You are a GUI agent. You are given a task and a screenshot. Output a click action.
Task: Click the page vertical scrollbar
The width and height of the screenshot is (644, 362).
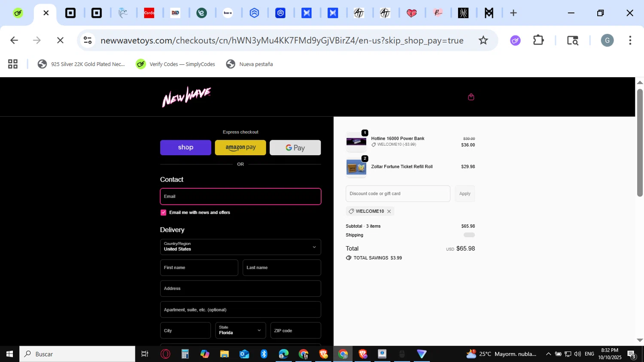pyautogui.click(x=640, y=143)
